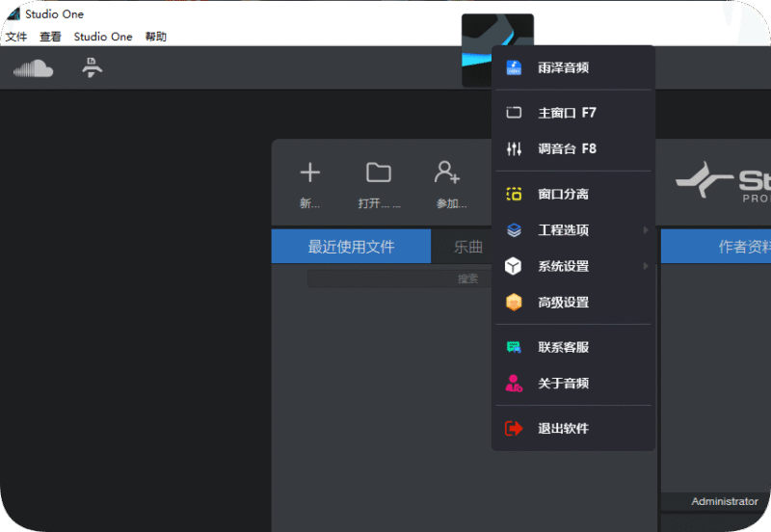
Task: Select 关于音频 in the popup menu
Action: pos(573,383)
